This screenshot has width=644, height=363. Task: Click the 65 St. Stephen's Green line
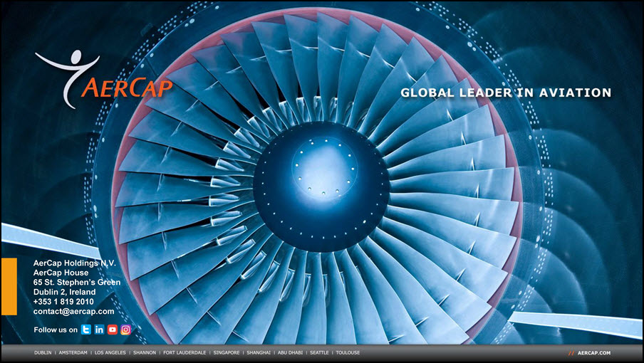point(77,282)
